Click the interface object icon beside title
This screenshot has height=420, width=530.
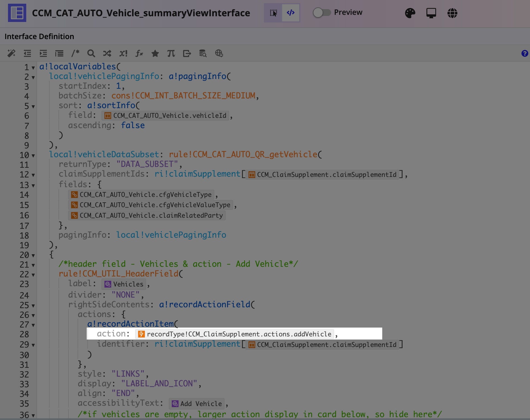[x=17, y=13]
